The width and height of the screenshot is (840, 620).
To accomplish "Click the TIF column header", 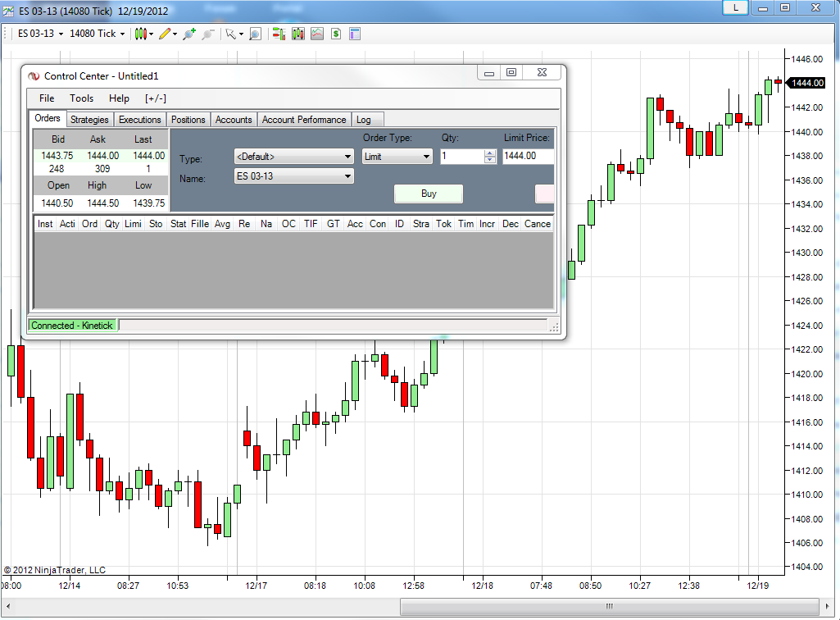I will tap(311, 224).
